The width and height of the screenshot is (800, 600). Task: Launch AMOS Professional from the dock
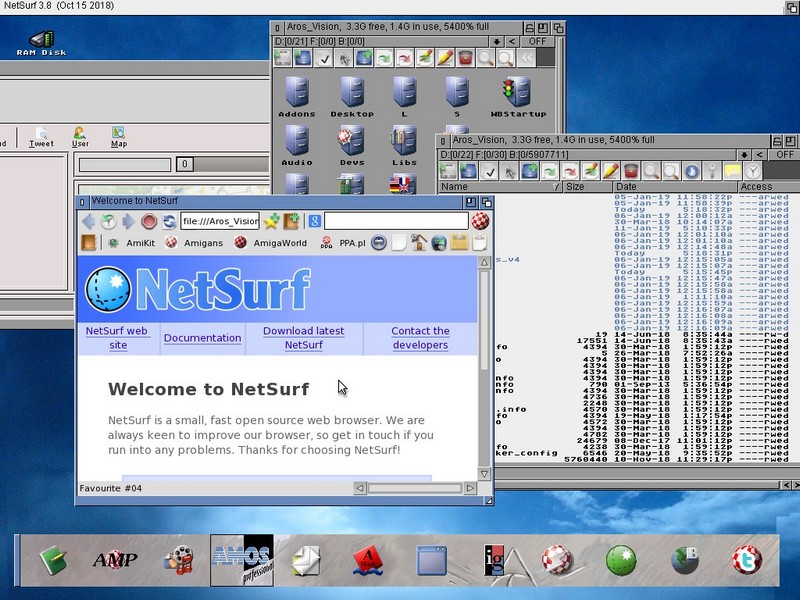tap(239, 560)
